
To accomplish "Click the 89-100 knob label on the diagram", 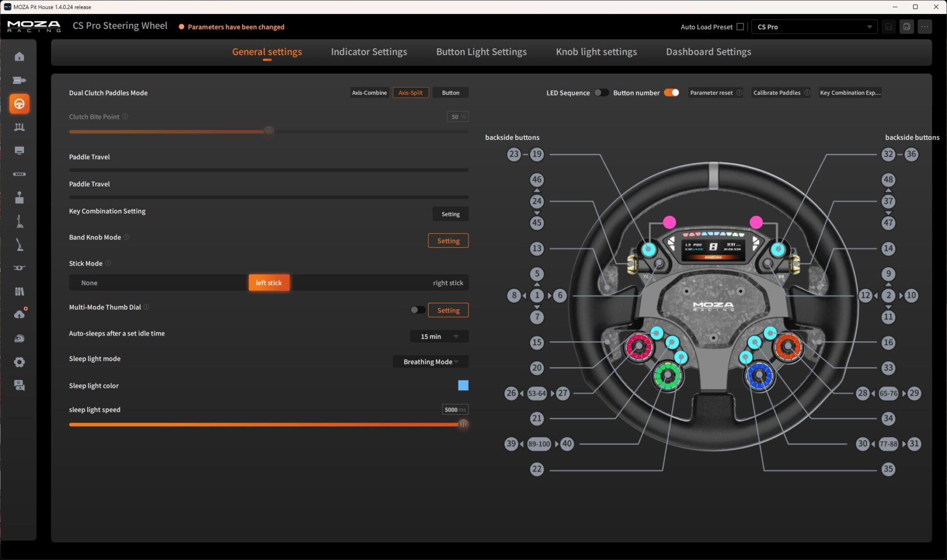I will click(x=539, y=444).
